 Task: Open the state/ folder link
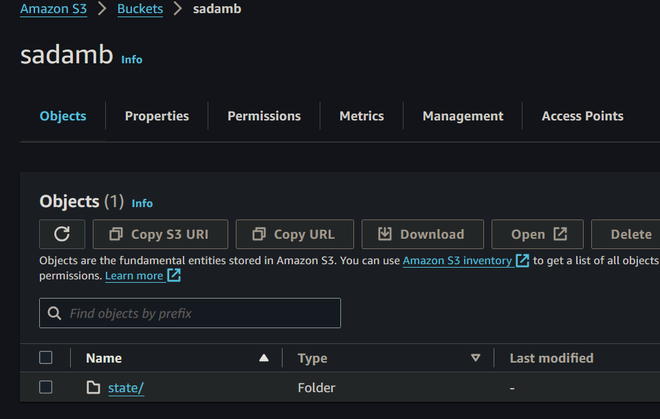click(126, 388)
